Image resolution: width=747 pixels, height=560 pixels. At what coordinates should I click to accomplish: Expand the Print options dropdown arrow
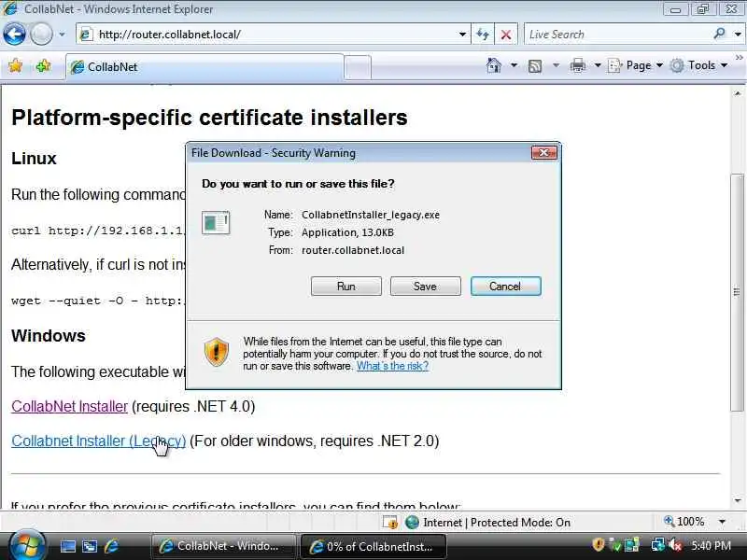598,65
